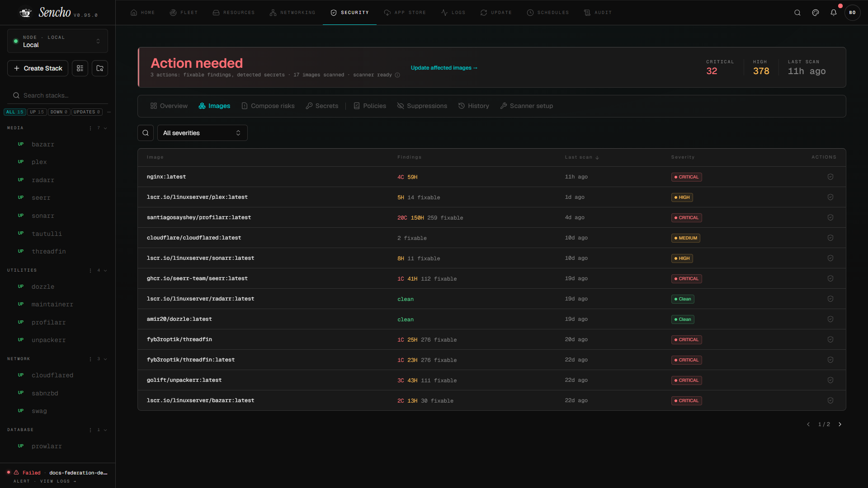Collapse the Database stack group
The image size is (868, 488).
point(105,430)
